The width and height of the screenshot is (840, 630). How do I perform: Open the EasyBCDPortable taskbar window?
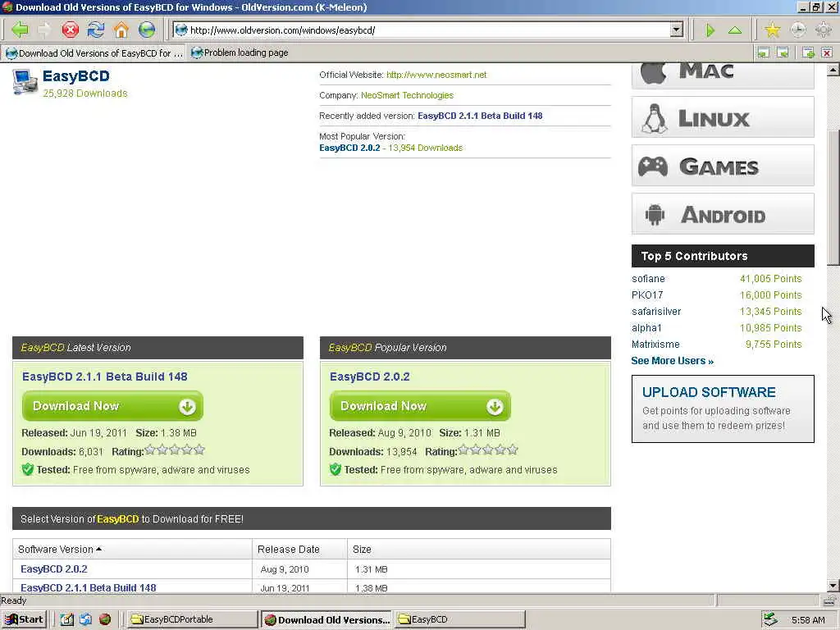click(x=193, y=619)
